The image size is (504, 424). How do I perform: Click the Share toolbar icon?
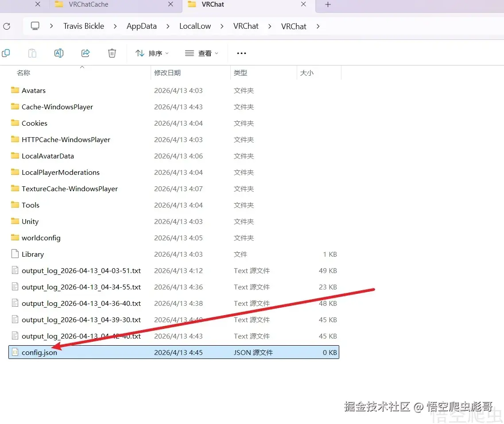(x=85, y=53)
